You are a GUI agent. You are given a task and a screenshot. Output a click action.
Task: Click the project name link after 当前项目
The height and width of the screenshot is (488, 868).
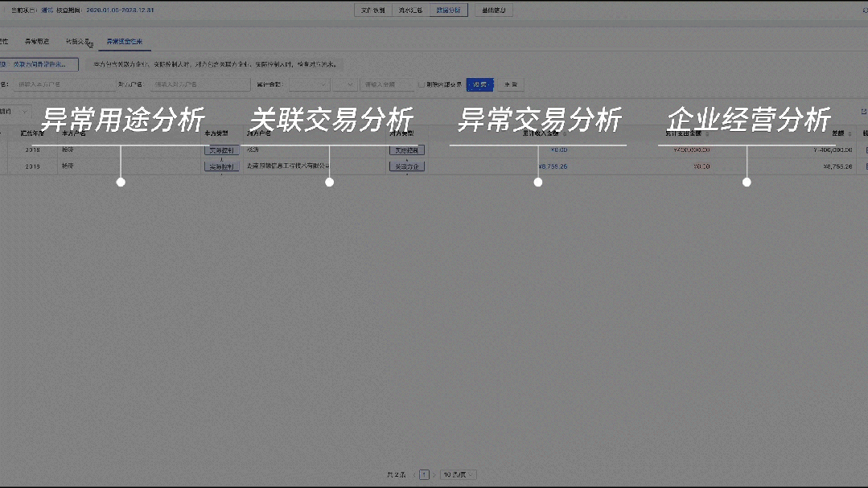[x=47, y=10]
